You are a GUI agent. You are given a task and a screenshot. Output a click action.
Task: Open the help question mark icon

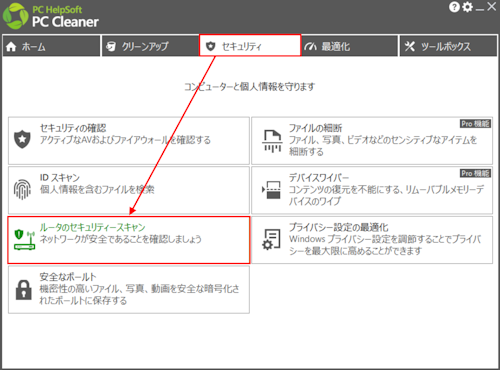(454, 7)
